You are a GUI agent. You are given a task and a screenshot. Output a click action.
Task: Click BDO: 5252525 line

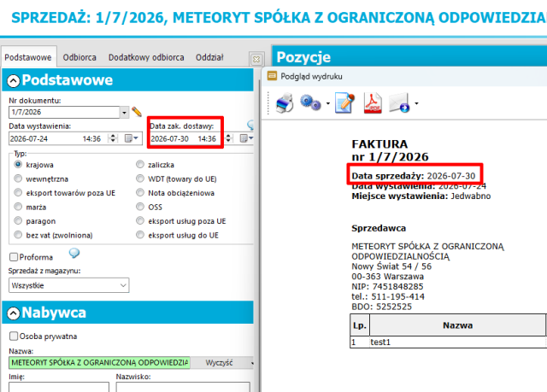[x=382, y=307]
